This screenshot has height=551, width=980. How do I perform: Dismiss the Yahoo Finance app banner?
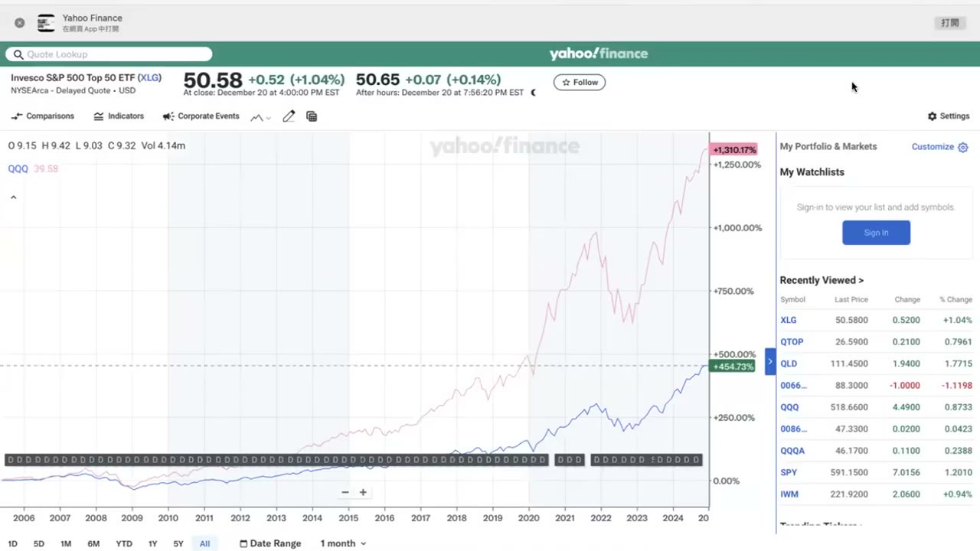click(x=19, y=23)
